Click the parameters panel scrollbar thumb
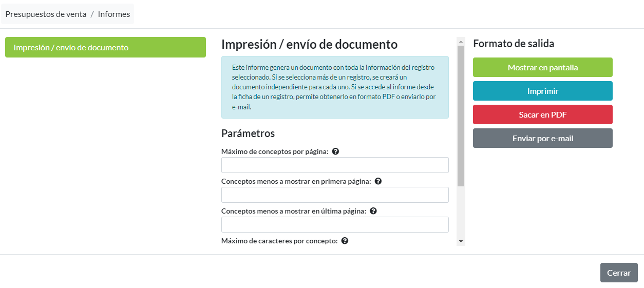The image size is (644, 288). 461,116
